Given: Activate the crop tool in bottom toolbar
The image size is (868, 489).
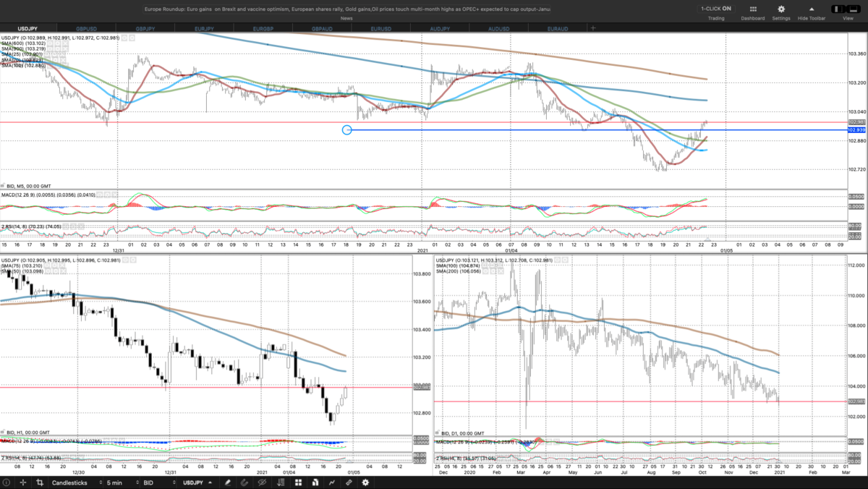Looking at the screenshot, I should click(x=40, y=482).
